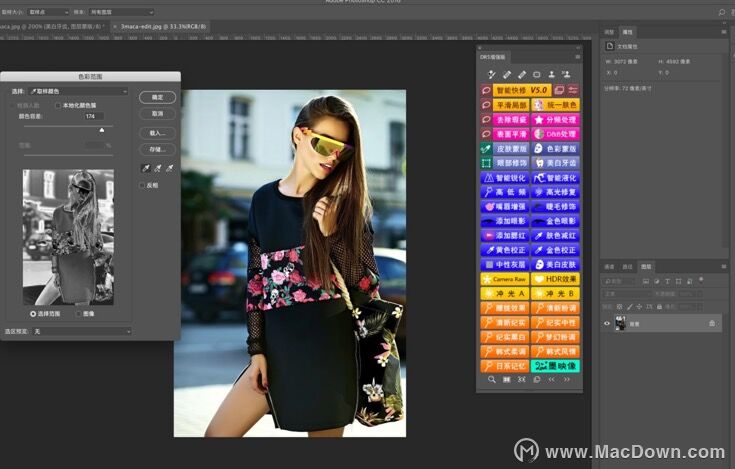Image resolution: width=735 pixels, height=469 pixels.
Task: Hide the background layer with eye icon
Action: tap(607, 323)
